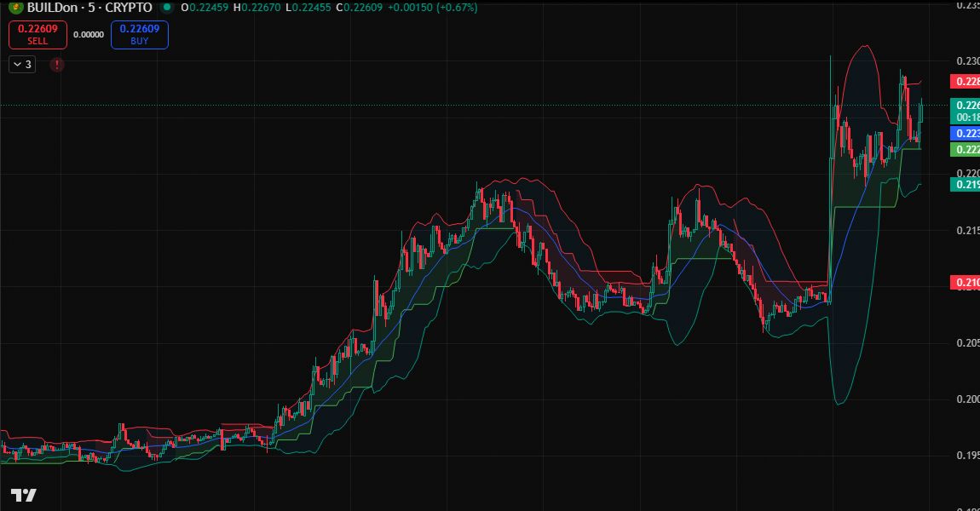Click the 0.205 price scale value

point(967,343)
